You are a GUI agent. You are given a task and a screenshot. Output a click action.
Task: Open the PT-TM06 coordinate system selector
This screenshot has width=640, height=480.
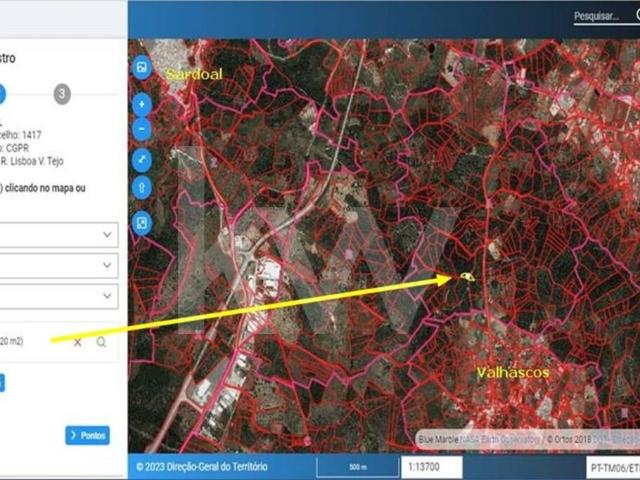(609, 467)
